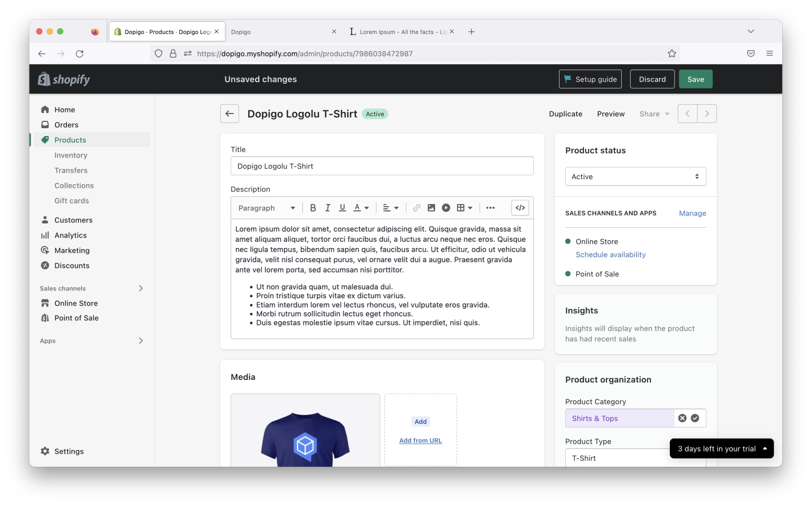This screenshot has width=812, height=506.
Task: Switch the description editor to HTML code view
Action: [520, 208]
